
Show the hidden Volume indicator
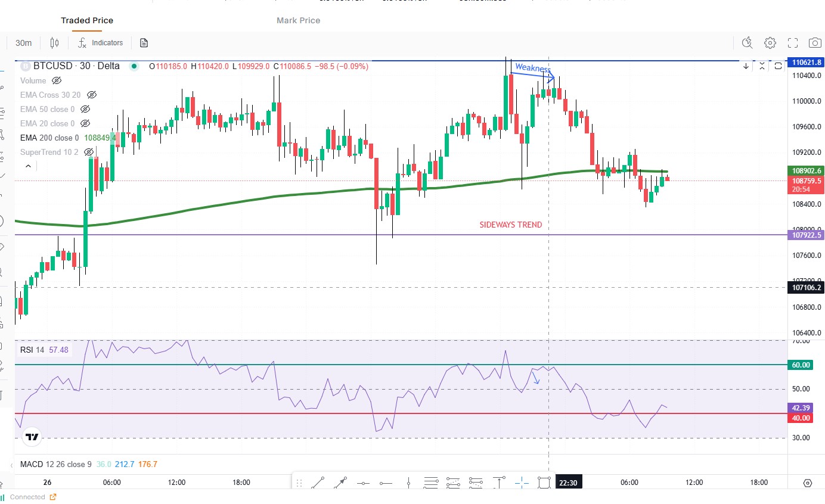[x=57, y=80]
